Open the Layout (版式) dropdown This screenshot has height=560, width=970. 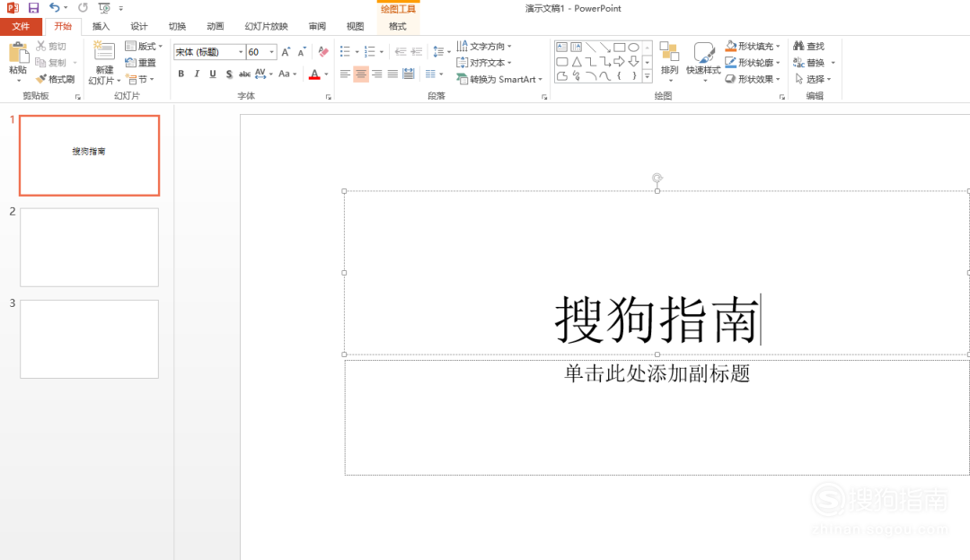(x=144, y=47)
